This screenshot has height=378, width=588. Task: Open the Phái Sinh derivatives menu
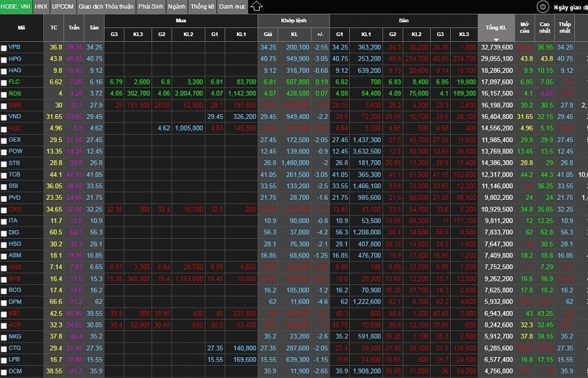(x=150, y=6)
